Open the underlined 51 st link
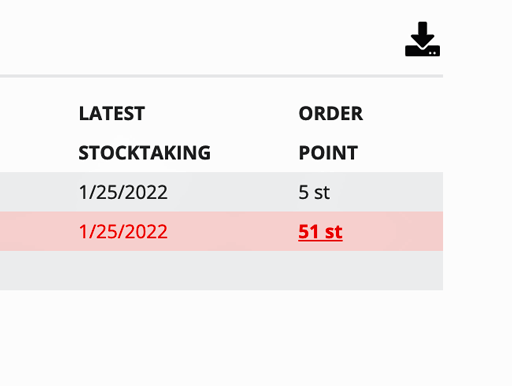The width and height of the screenshot is (512, 386). (x=320, y=232)
